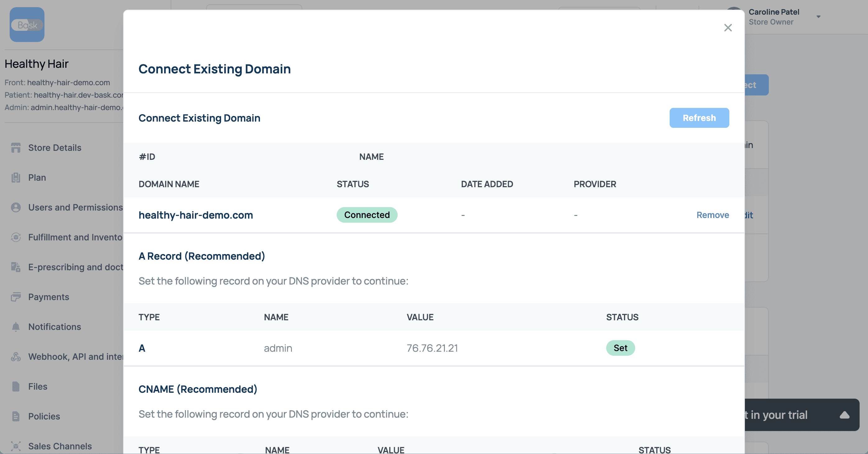Screen dimensions: 868x454
Task: Click the Notifications bell icon
Action: point(16,327)
